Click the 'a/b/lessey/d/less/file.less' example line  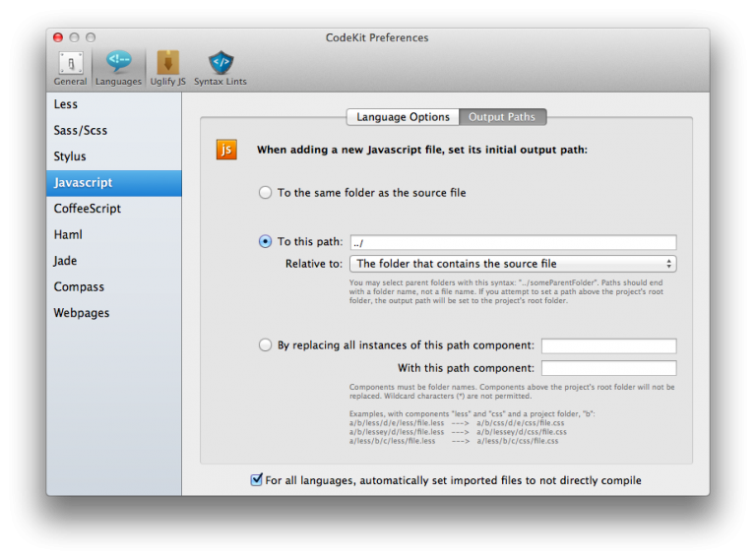click(397, 432)
